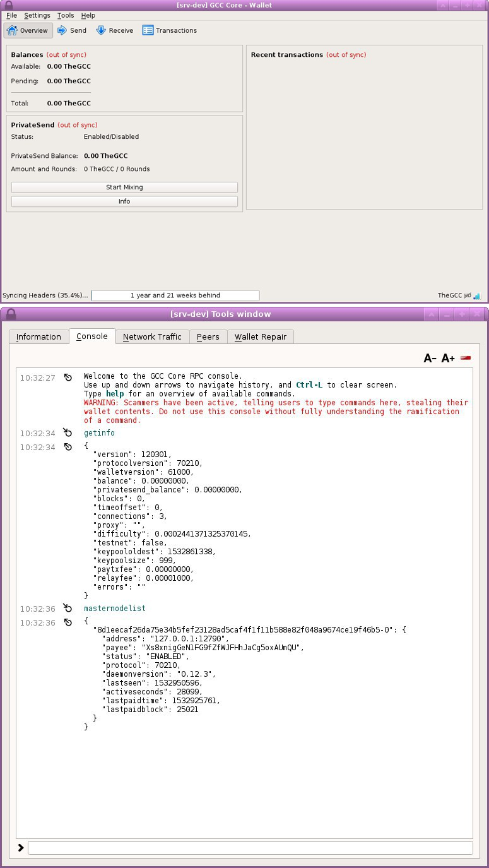Click the reply icon beside the getinfo output
This screenshot has height=868, width=489.
tap(68, 447)
